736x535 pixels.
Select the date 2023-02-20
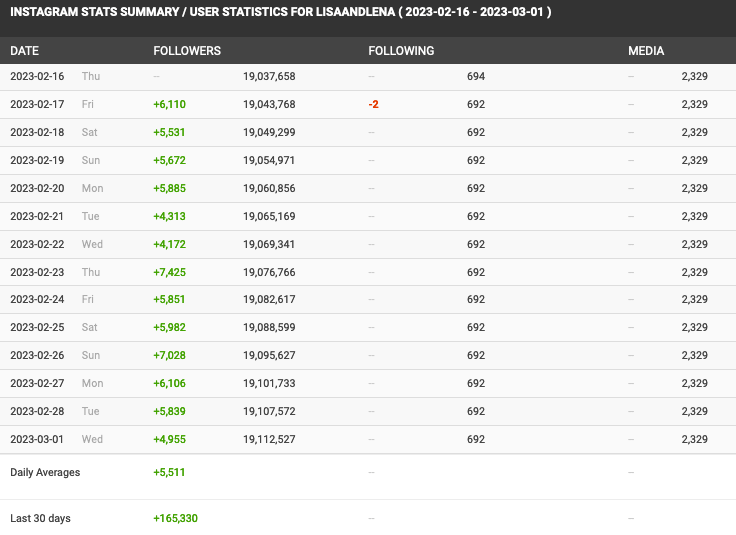click(37, 188)
